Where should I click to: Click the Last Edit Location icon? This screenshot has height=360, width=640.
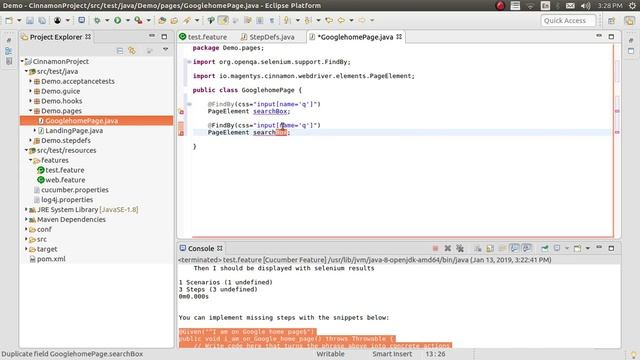329,20
